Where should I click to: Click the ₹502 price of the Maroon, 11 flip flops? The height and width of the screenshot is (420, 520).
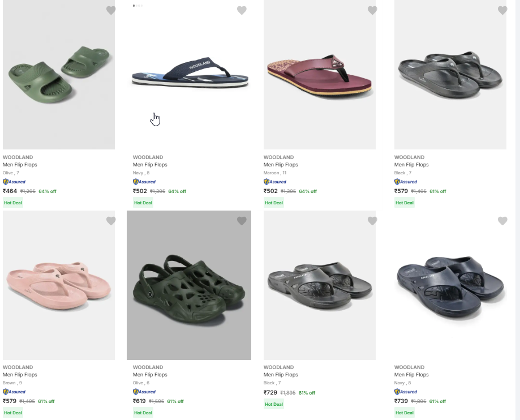click(x=270, y=191)
